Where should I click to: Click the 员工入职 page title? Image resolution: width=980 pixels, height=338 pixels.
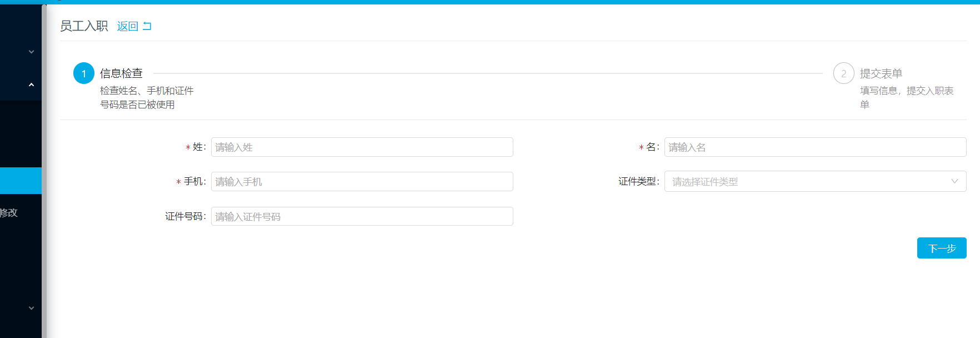pos(84,26)
